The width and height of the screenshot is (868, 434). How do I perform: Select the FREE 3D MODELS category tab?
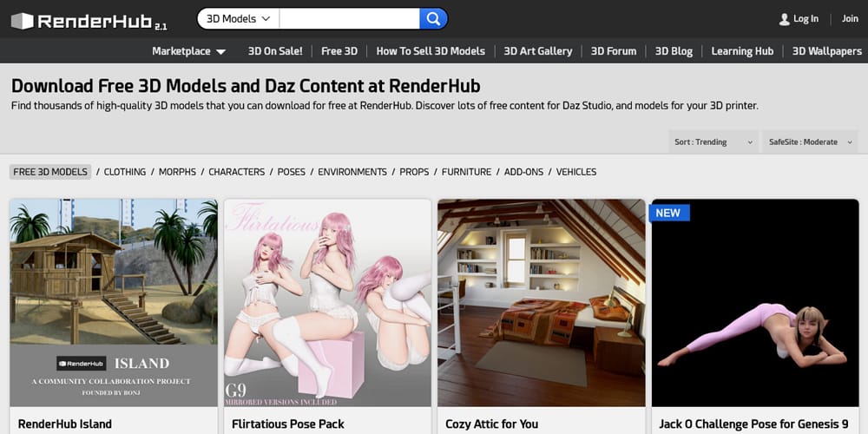50,172
